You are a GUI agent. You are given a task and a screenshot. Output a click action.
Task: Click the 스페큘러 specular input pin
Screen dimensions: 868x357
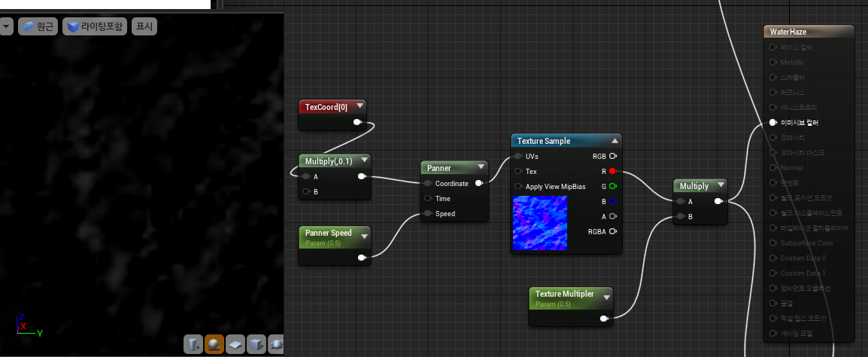click(x=773, y=77)
